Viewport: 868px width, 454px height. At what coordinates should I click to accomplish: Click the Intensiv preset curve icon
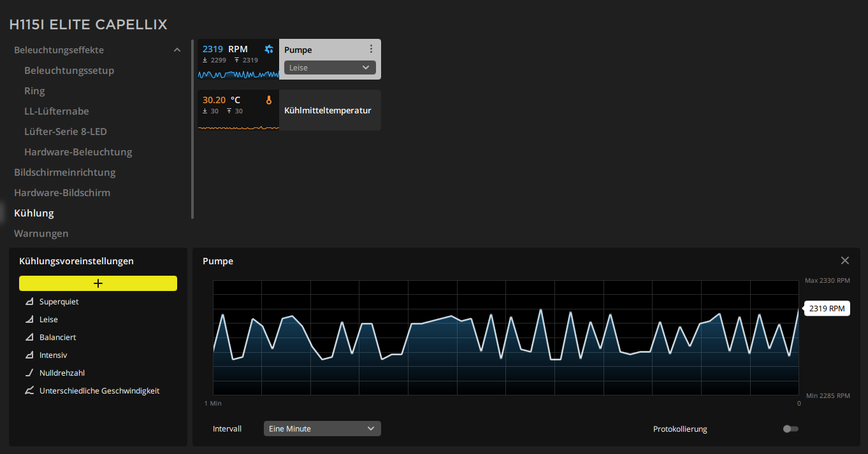click(x=29, y=355)
